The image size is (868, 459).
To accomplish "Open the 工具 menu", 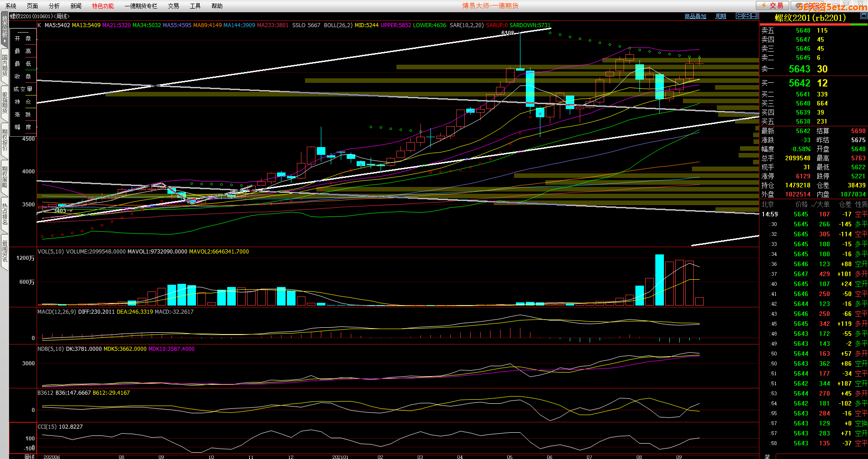I will pyautogui.click(x=195, y=6).
